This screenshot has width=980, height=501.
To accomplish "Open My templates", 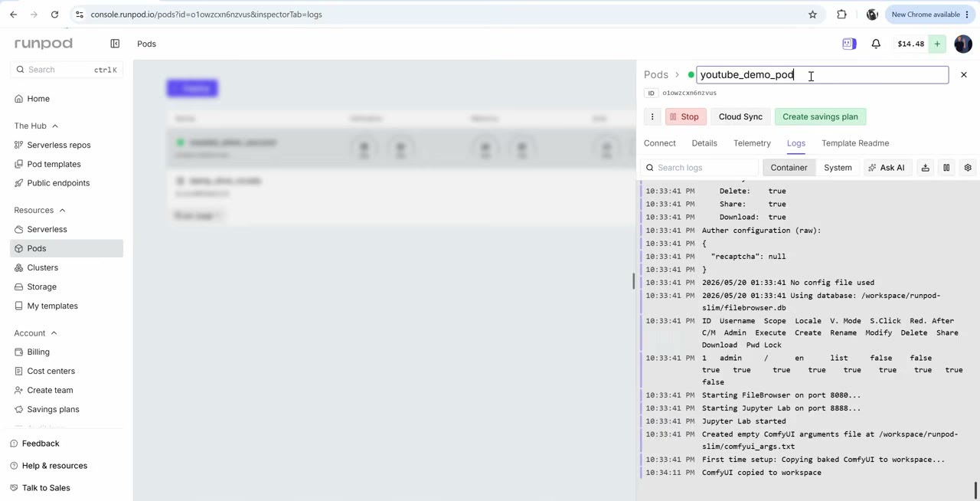I will (x=52, y=306).
